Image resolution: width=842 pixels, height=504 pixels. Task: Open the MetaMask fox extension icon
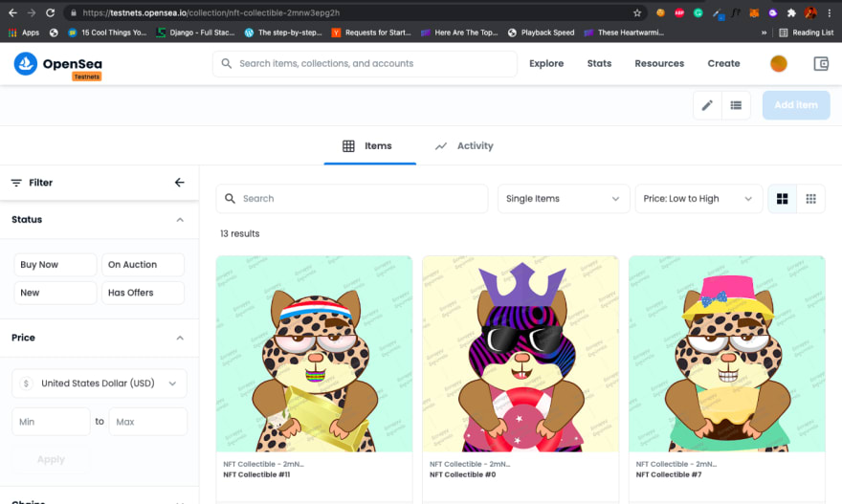pos(754,12)
